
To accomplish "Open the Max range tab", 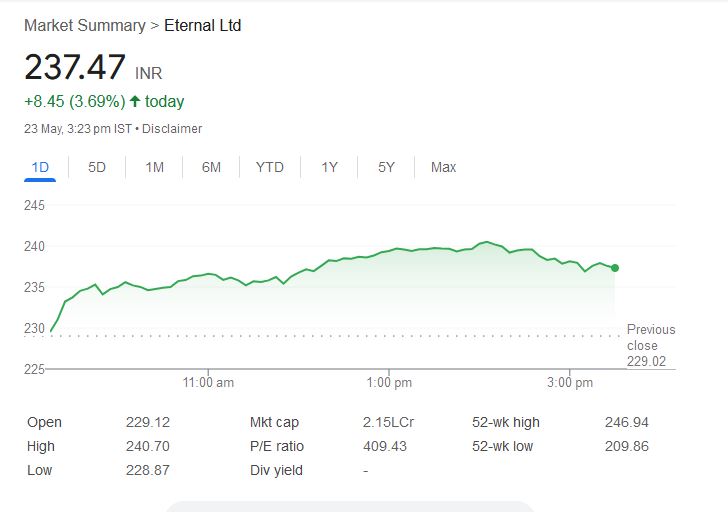I will pyautogui.click(x=443, y=167).
